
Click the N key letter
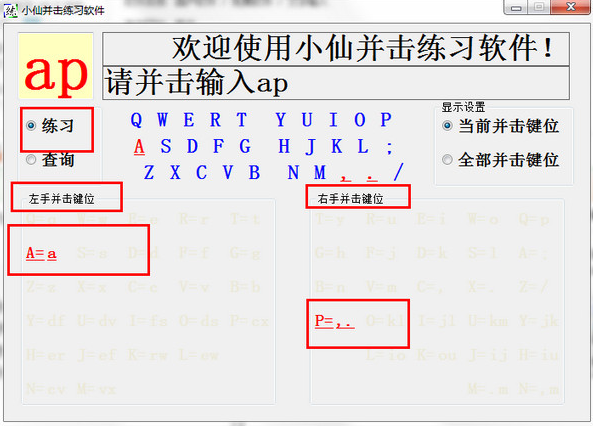coord(293,173)
